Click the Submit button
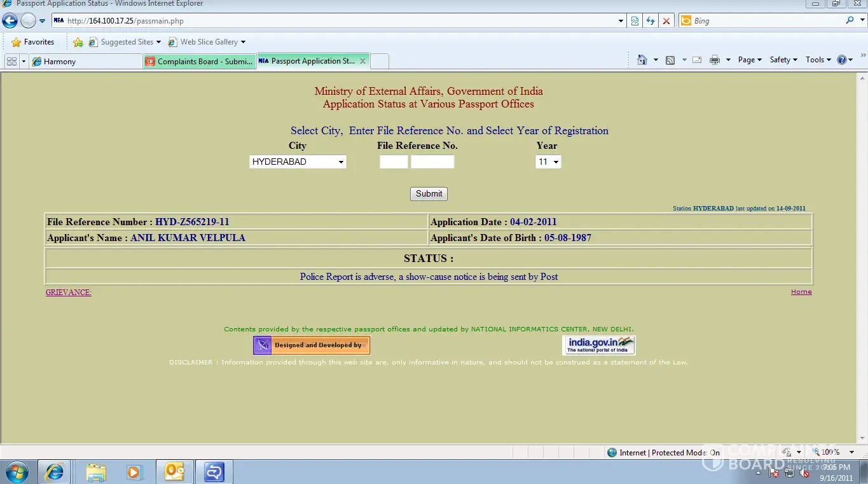 click(x=429, y=194)
